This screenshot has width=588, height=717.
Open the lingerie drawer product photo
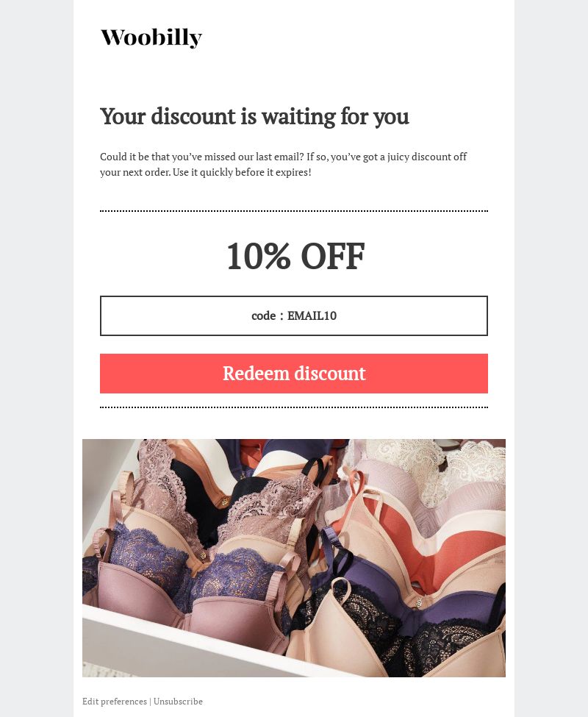coord(294,558)
